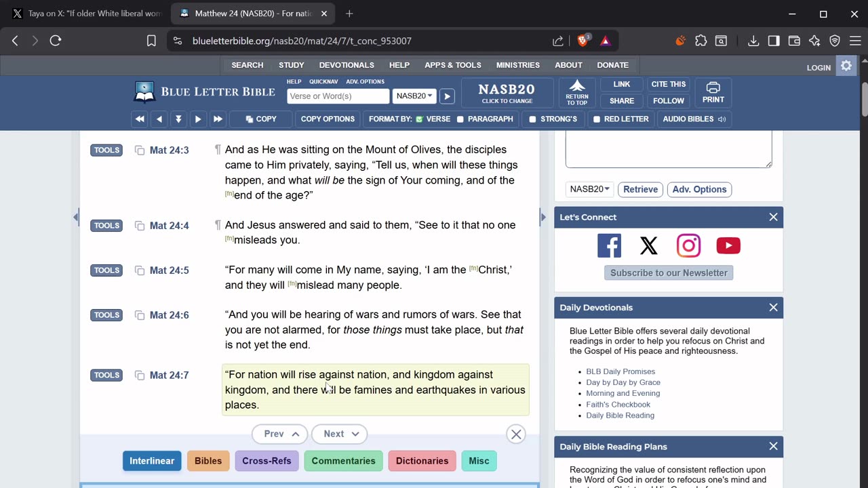Go to next chapter single-right arrow
The image size is (868, 488).
coord(198,119)
